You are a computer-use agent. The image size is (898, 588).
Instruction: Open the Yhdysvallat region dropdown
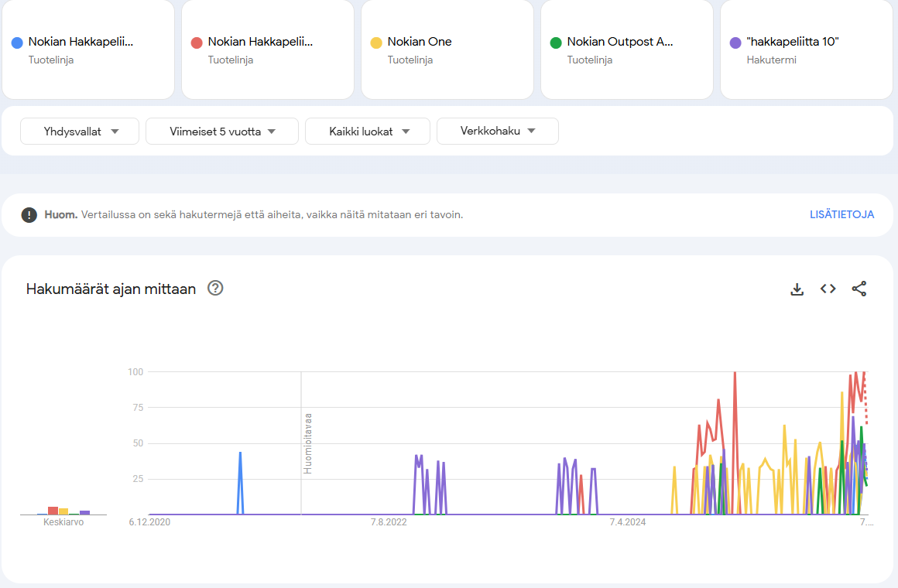[80, 132]
